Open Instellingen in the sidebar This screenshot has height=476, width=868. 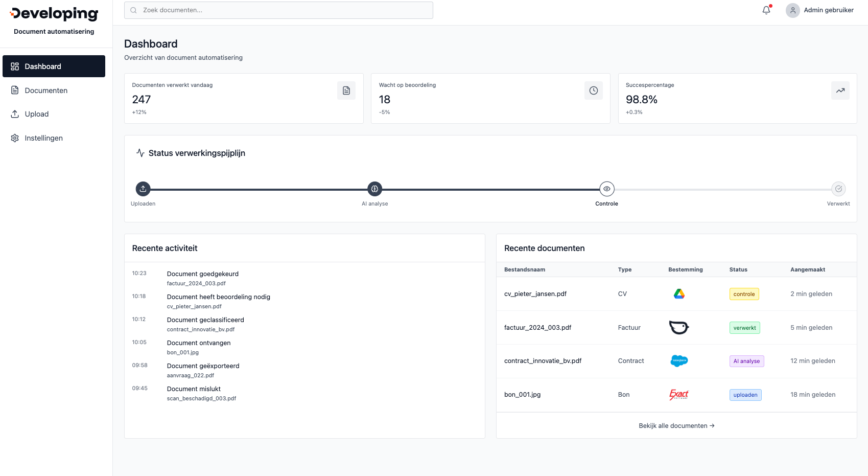(43, 138)
